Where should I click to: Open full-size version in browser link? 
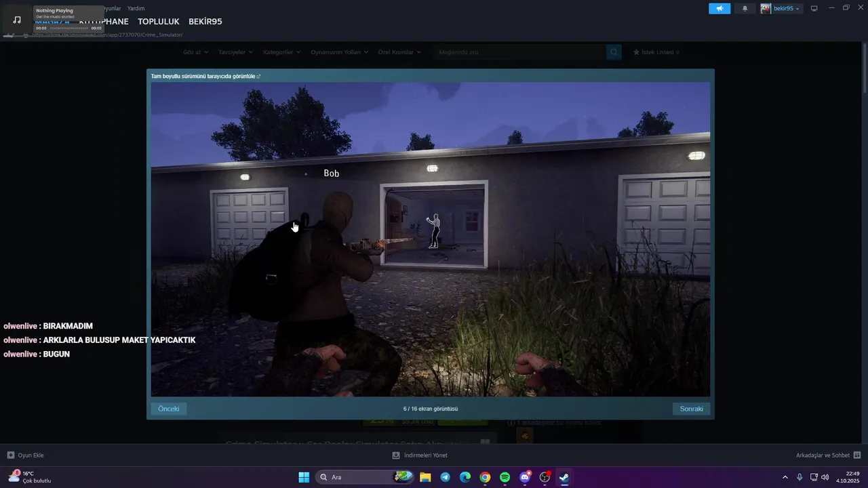tap(205, 76)
